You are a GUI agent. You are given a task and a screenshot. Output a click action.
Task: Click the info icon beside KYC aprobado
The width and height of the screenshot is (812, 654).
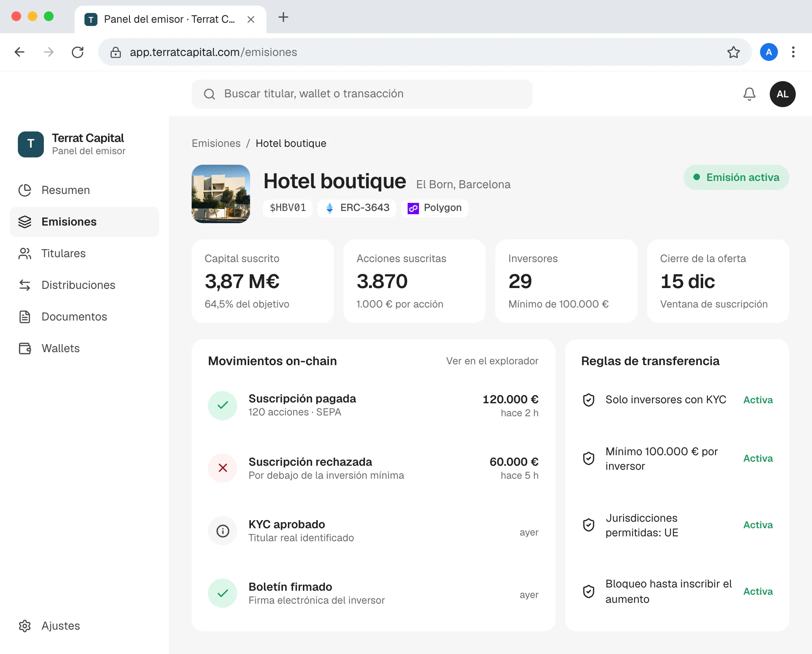click(x=222, y=531)
